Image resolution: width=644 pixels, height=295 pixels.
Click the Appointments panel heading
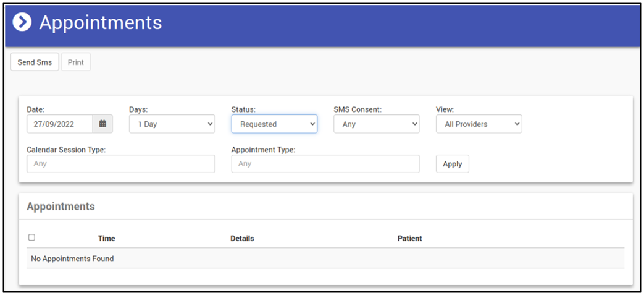[x=61, y=206]
